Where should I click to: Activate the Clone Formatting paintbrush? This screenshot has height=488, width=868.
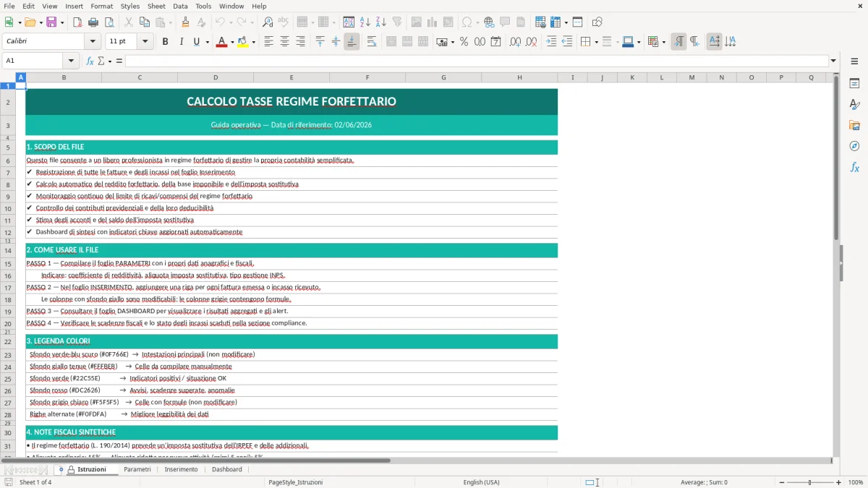click(x=185, y=22)
